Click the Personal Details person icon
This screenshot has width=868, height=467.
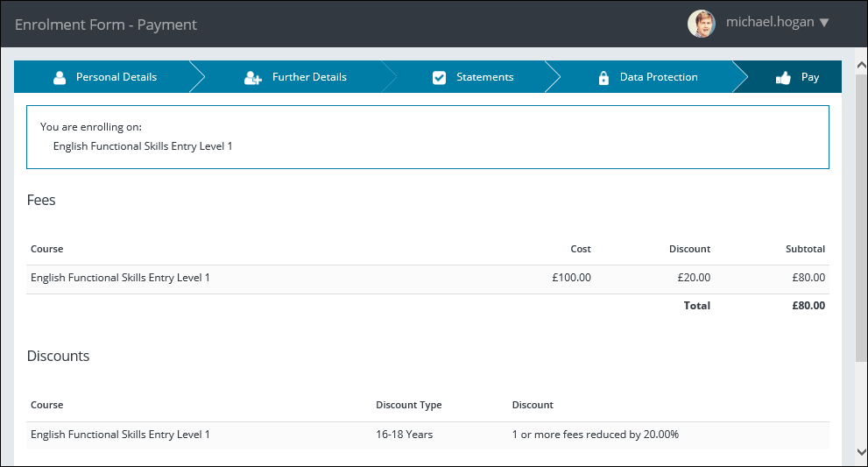tap(60, 77)
